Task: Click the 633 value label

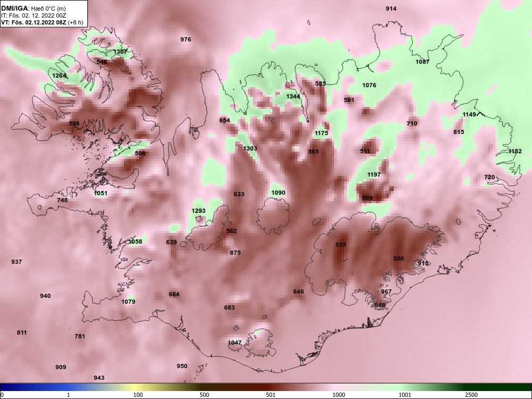Action: (239, 194)
